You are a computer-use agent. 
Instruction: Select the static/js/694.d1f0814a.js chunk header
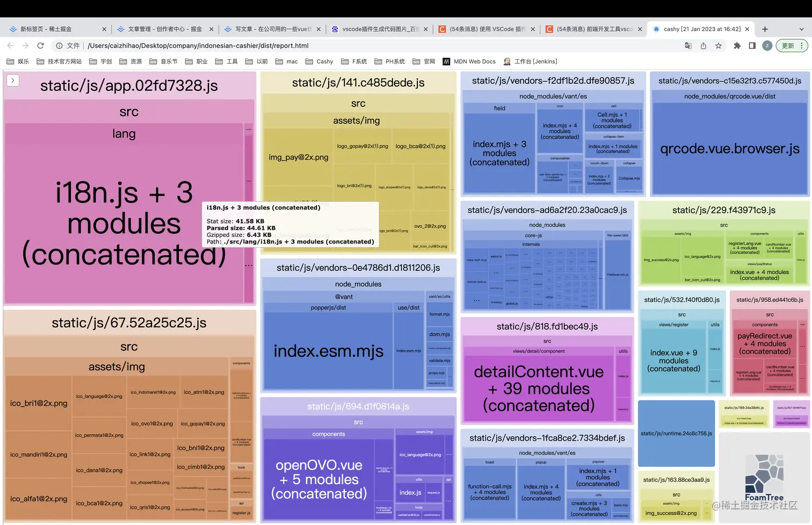click(358, 406)
